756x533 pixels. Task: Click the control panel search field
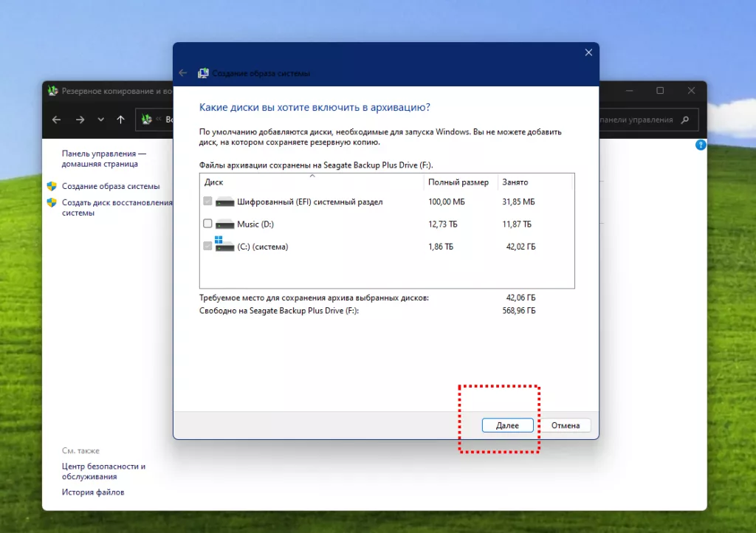pyautogui.click(x=639, y=120)
